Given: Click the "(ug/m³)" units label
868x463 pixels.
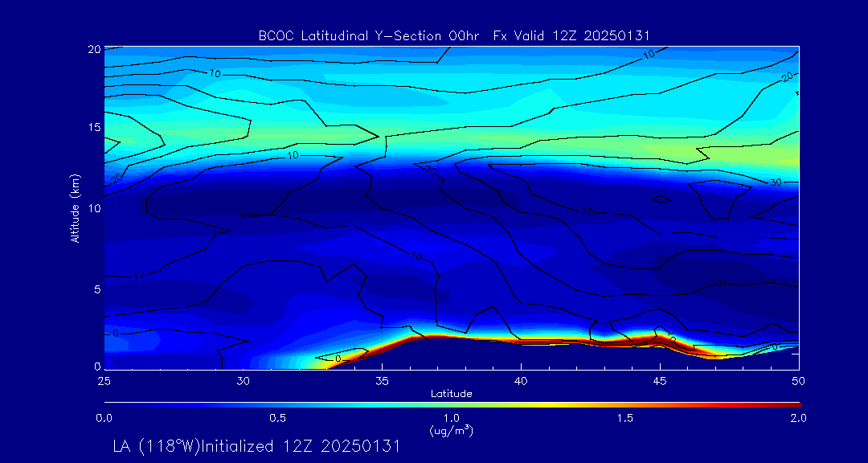Looking at the screenshot, I should point(452,430).
